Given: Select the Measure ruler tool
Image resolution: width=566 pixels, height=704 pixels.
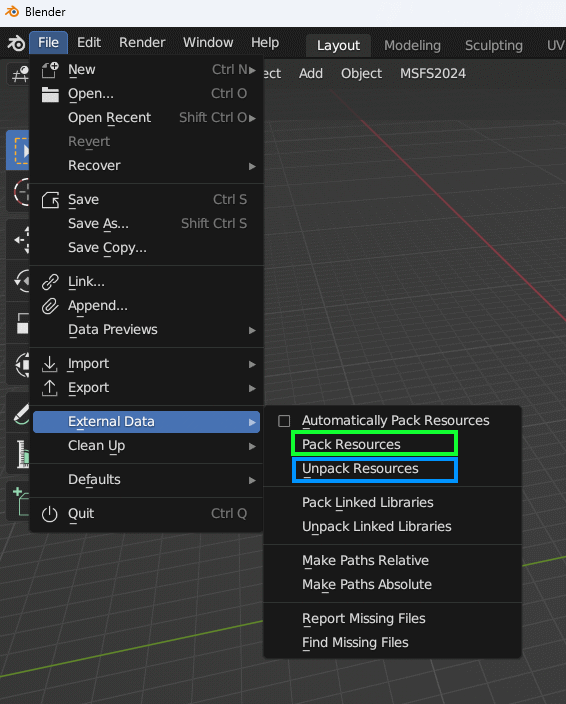Looking at the screenshot, I should 19,454.
